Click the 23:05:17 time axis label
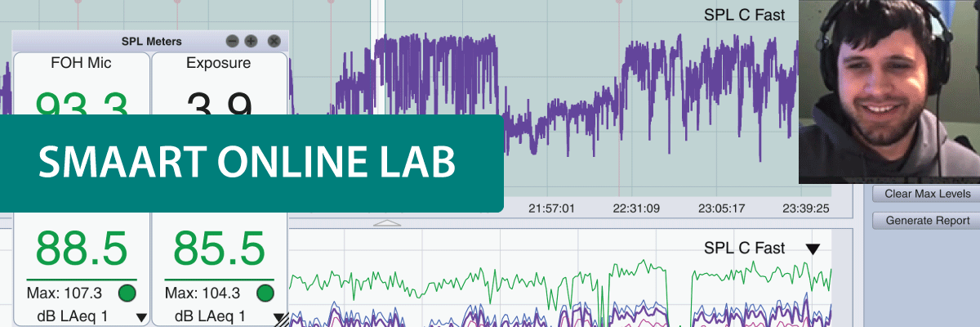This screenshot has height=327, width=980. [x=721, y=208]
